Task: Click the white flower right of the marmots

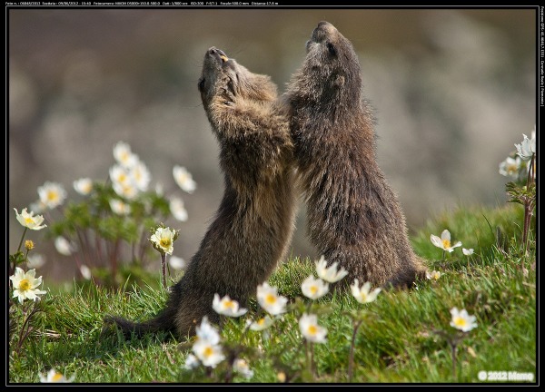Action: (445, 241)
